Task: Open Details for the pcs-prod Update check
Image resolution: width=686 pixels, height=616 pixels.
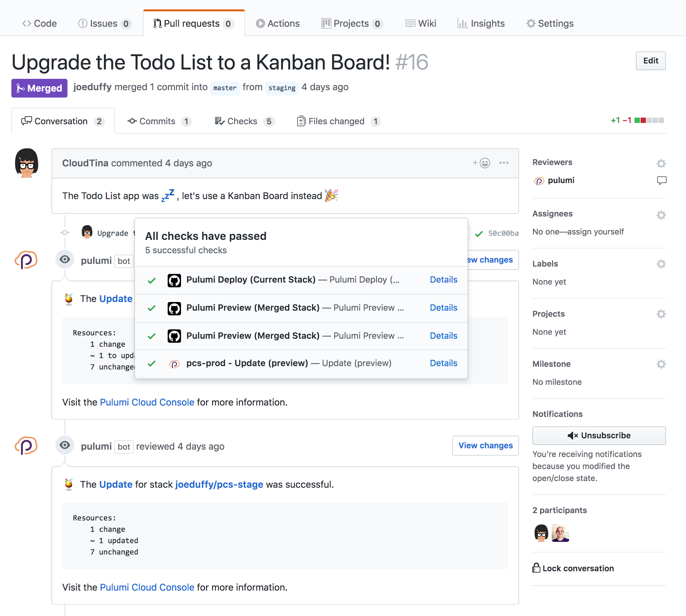Action: (x=443, y=363)
